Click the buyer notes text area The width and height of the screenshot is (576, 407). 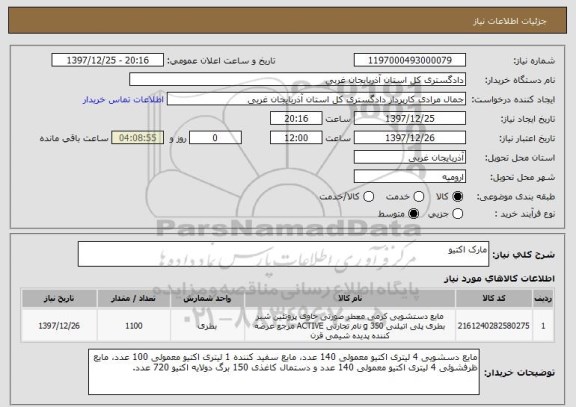click(284, 372)
